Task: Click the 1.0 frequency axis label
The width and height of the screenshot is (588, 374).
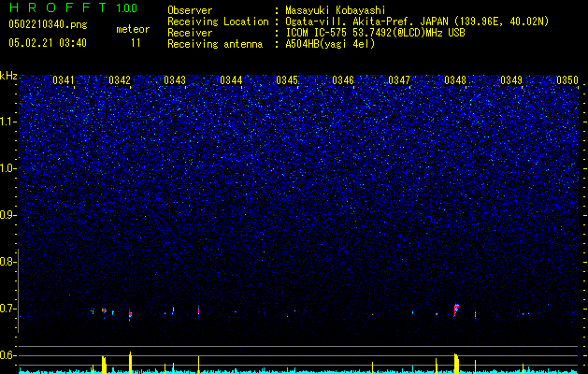Action: coord(7,168)
